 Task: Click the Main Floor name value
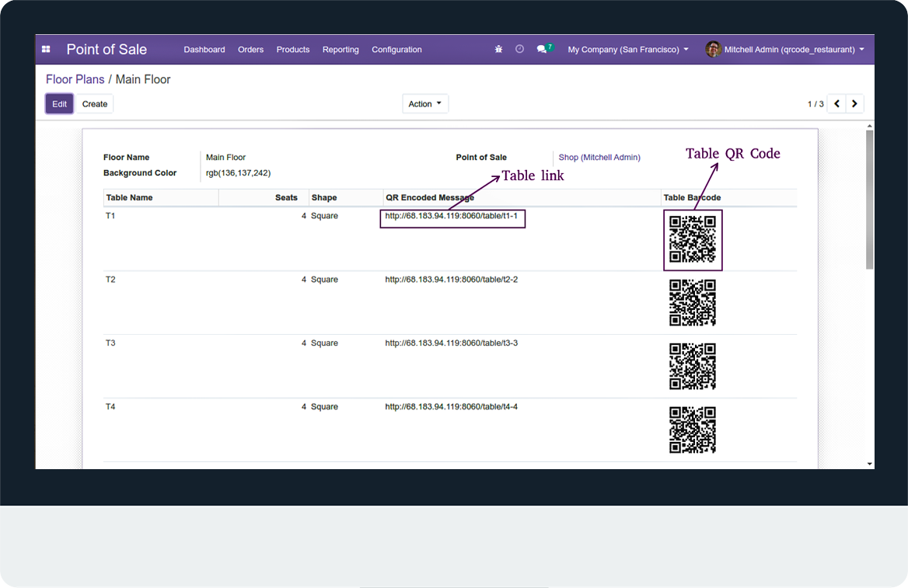tap(226, 158)
